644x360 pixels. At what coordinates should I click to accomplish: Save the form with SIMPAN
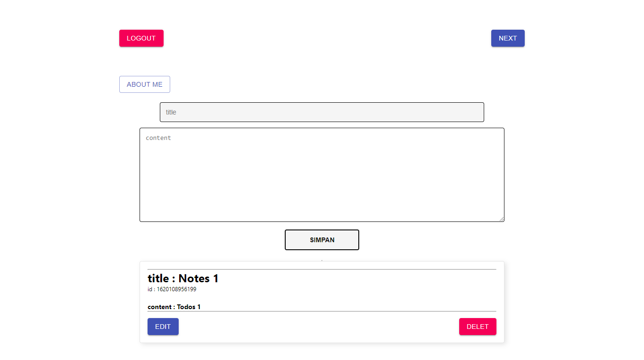tap(322, 240)
